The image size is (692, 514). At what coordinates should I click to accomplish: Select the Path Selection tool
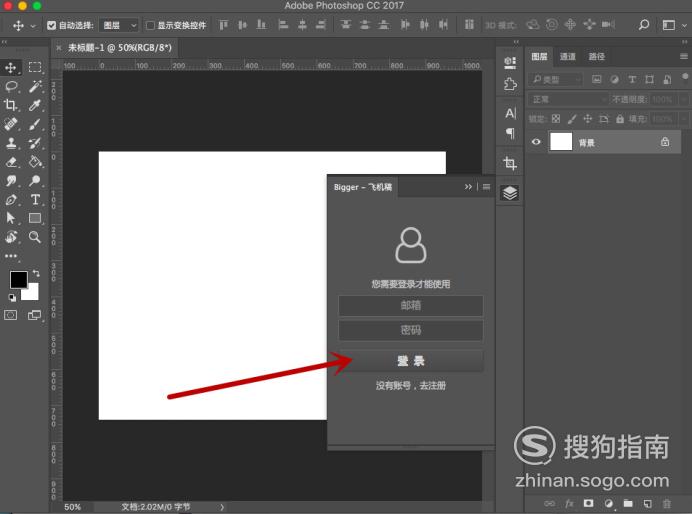(x=11, y=218)
